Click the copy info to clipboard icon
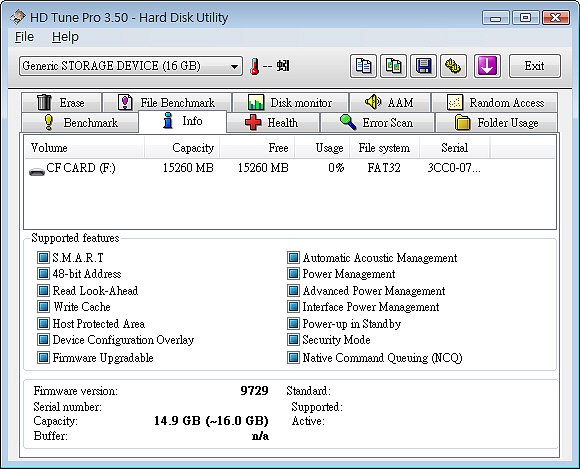 tap(363, 66)
